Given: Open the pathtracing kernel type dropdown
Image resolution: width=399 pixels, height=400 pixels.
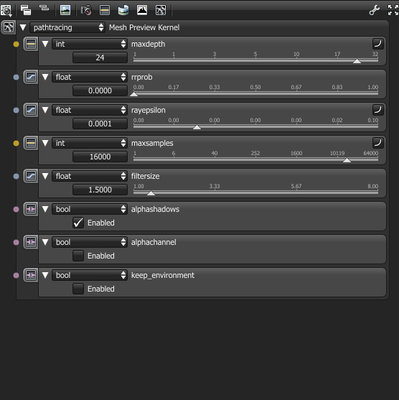Looking at the screenshot, I should point(68,27).
